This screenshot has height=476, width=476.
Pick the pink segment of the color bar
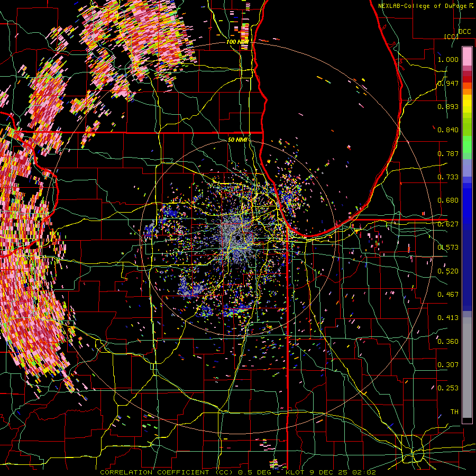pos(467,57)
